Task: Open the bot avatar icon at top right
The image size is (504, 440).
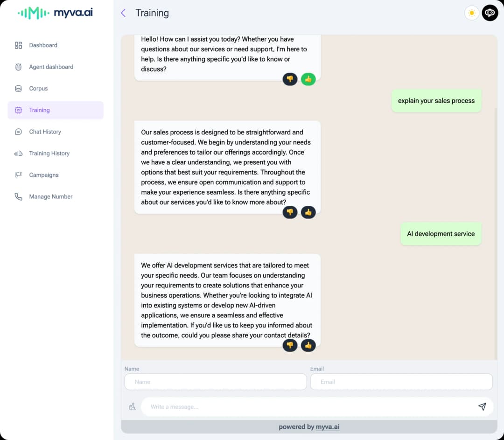Action: point(490,13)
